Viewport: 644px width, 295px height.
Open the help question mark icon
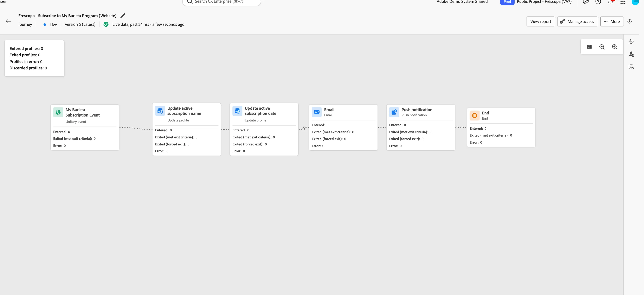pyautogui.click(x=598, y=2)
